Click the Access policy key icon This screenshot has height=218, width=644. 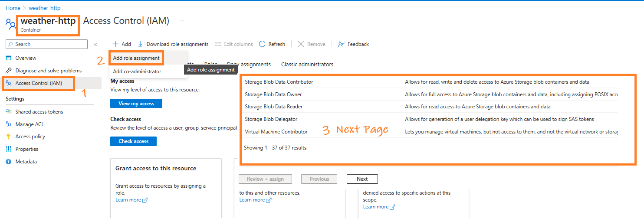9,137
